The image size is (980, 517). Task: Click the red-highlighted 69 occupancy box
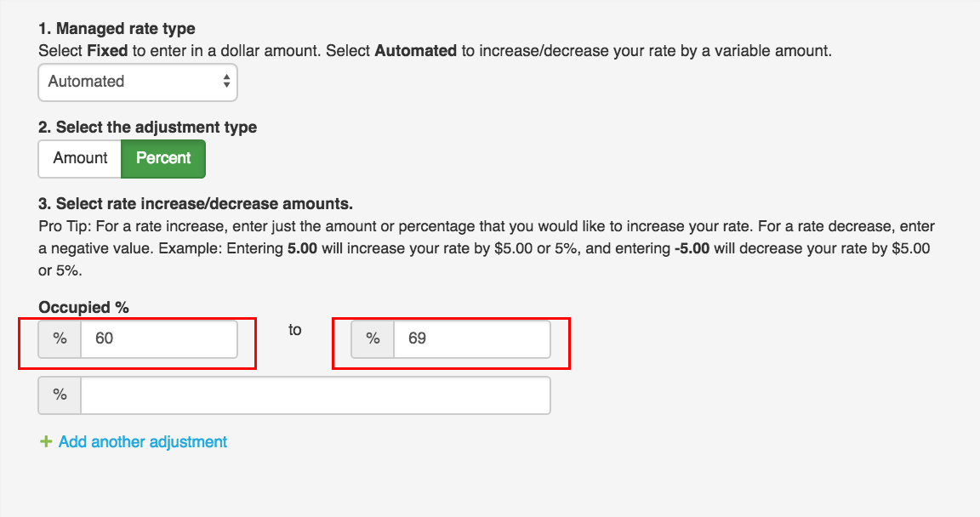click(x=472, y=338)
